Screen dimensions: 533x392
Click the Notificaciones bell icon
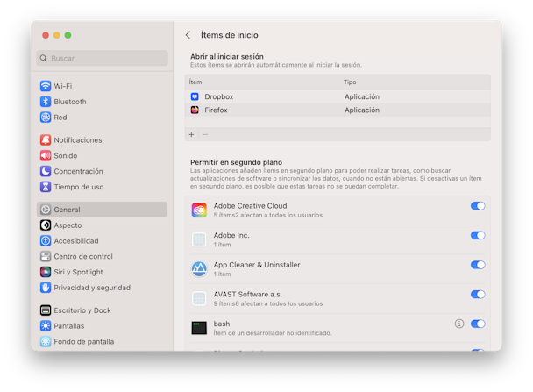coord(46,140)
